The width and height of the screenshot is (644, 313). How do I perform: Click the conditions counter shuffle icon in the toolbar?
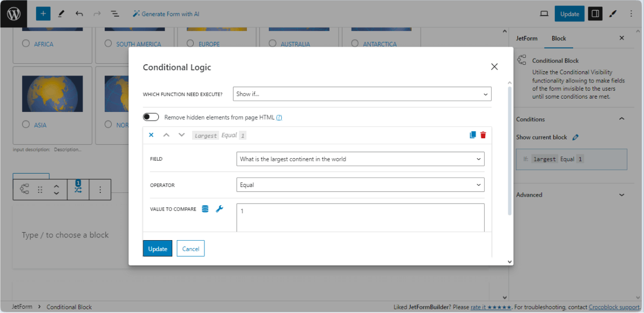tap(77, 189)
